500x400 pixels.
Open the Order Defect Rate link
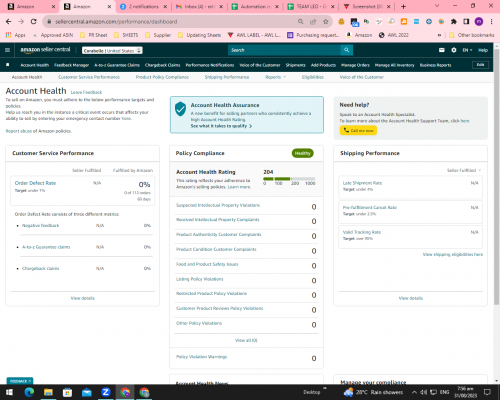[35, 183]
